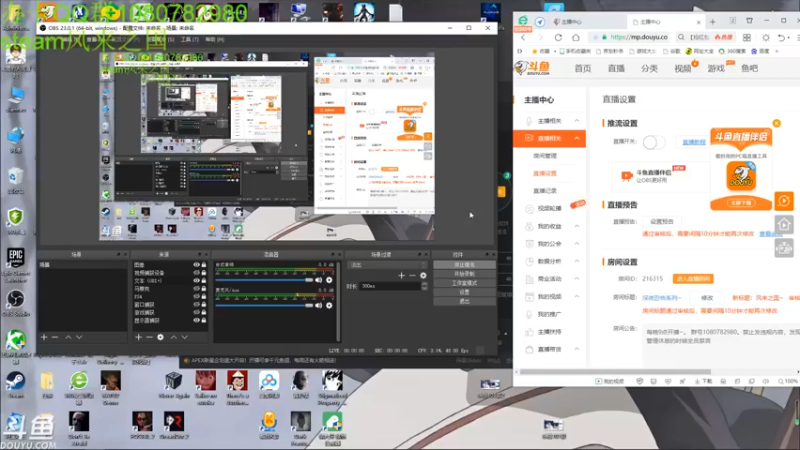
Task: Remove scene with minus in OBS scenes panel
Action: click(55, 337)
